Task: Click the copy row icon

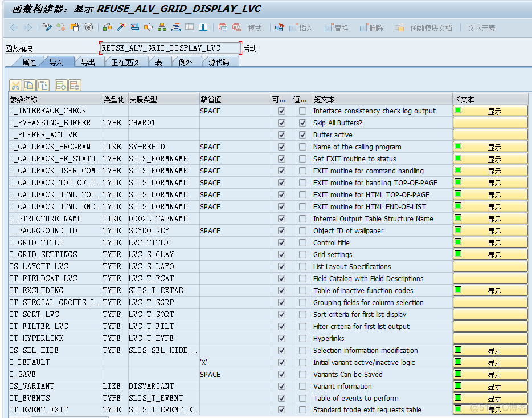Action: 29,85
